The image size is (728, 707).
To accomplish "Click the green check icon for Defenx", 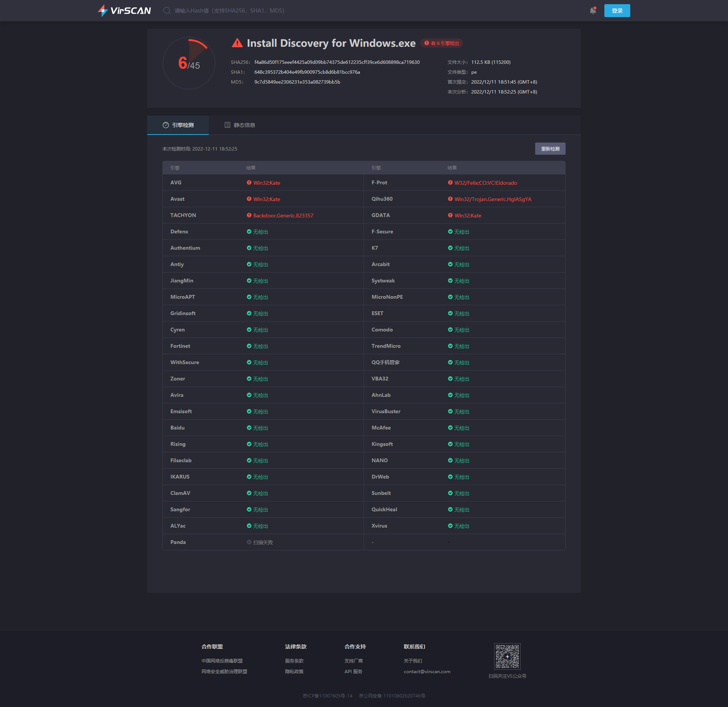I will click(249, 231).
